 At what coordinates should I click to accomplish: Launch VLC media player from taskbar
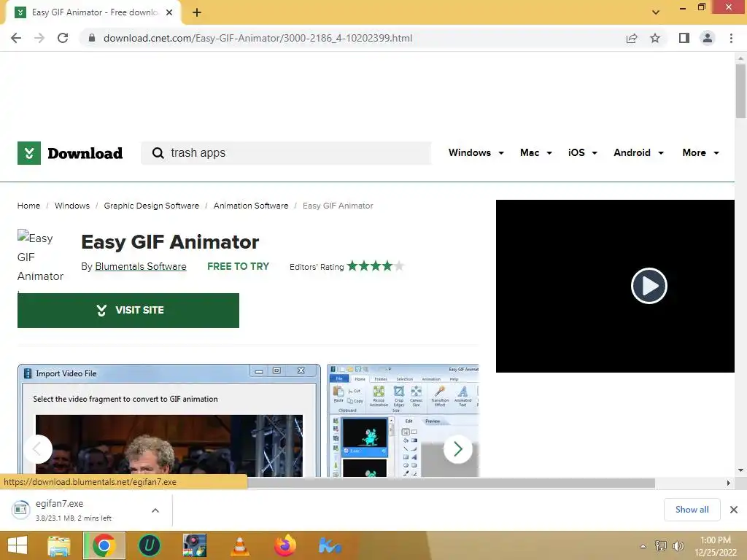click(x=239, y=545)
